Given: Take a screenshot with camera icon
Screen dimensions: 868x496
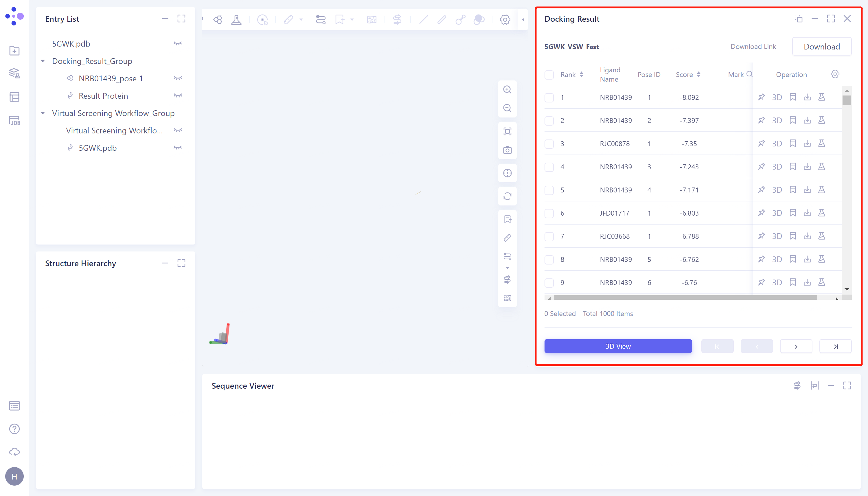Looking at the screenshot, I should pyautogui.click(x=507, y=150).
